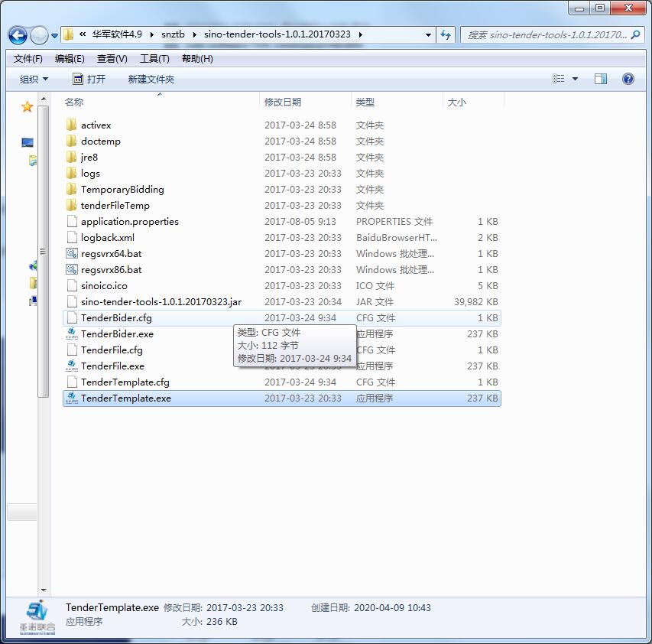Viewport: 652px width, 644px height.
Task: Select the sinoico.ico file icon
Action: [72, 285]
